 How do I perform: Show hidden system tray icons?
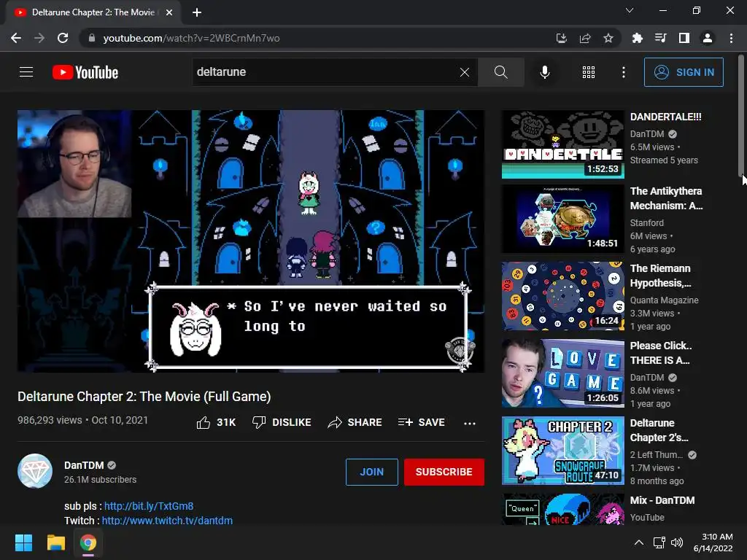(x=639, y=542)
